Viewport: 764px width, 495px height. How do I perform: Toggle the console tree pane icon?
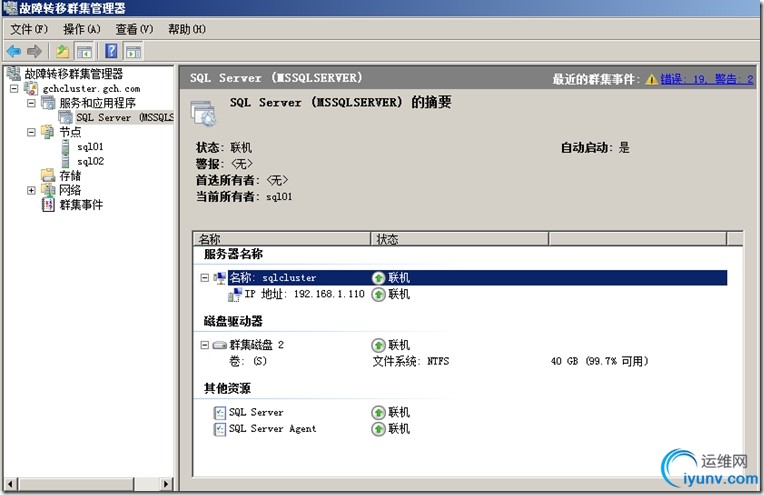84,51
